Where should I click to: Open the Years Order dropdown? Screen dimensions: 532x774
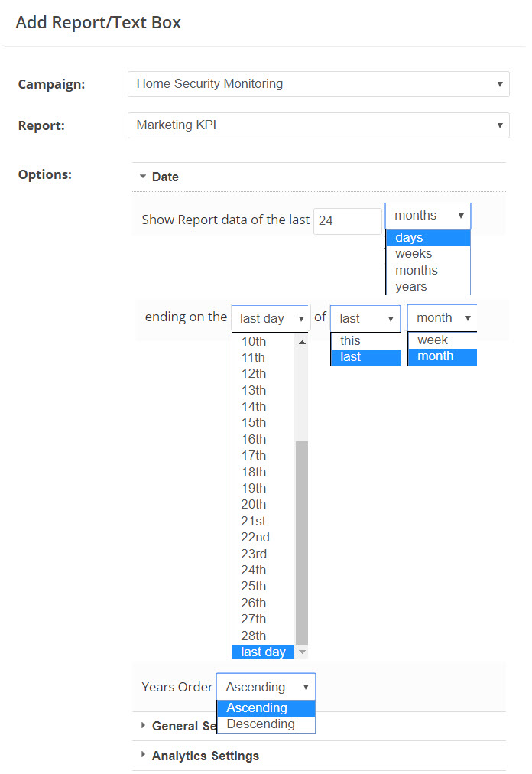click(265, 687)
